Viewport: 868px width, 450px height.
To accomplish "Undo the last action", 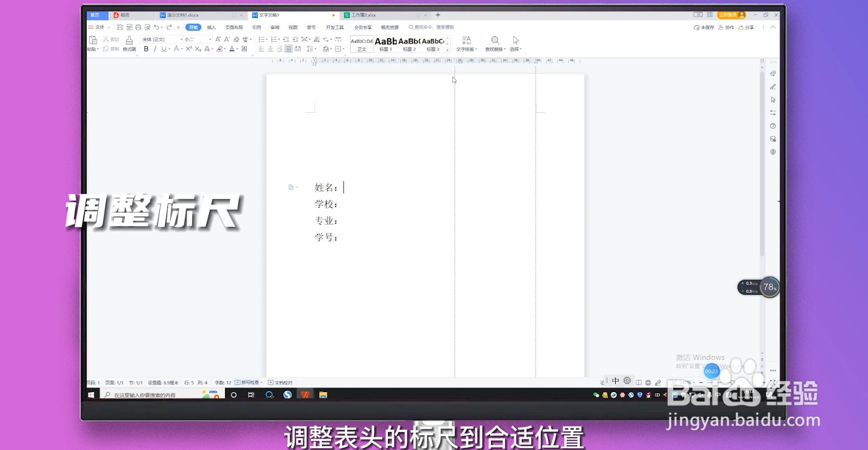I will (x=156, y=27).
